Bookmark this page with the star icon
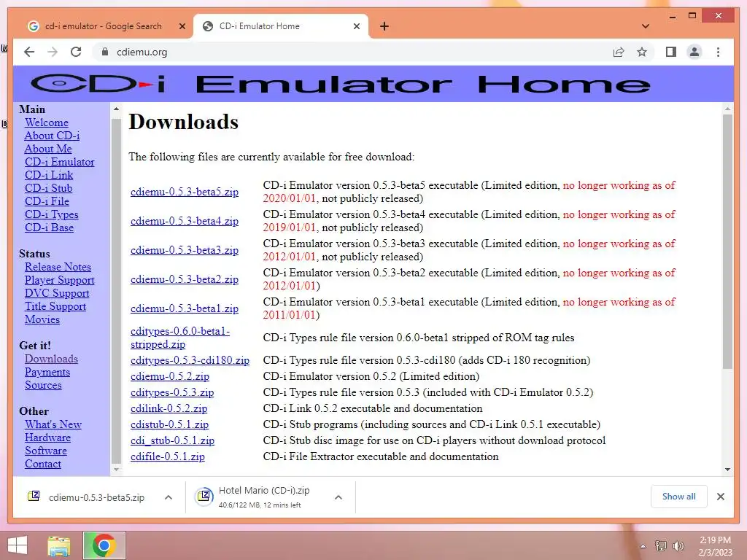The height and width of the screenshot is (560, 747). [642, 52]
